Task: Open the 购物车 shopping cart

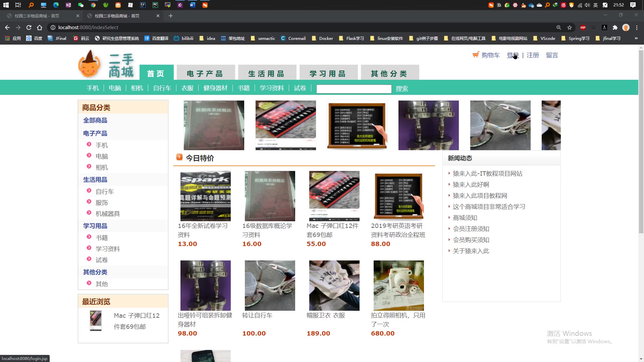Action: click(x=486, y=55)
